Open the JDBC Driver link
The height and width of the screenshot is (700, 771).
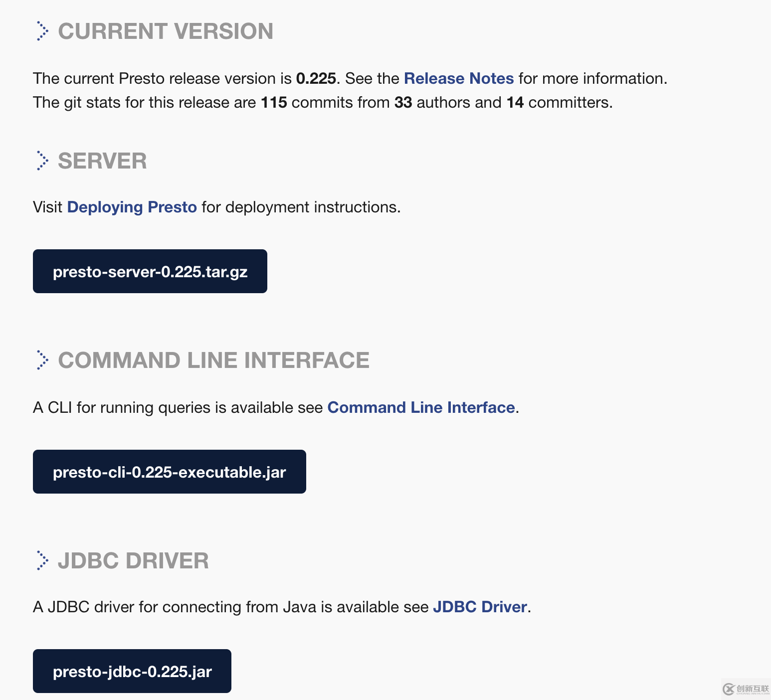(480, 607)
